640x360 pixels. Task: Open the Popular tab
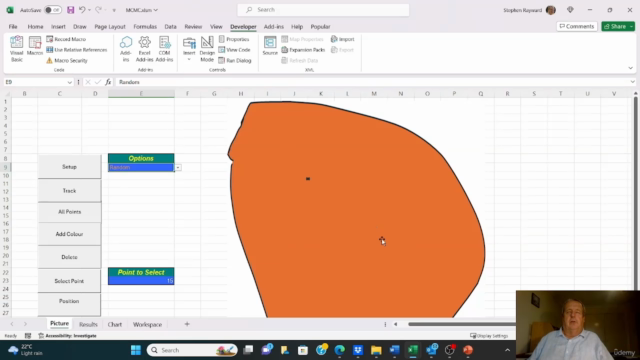click(320, 27)
